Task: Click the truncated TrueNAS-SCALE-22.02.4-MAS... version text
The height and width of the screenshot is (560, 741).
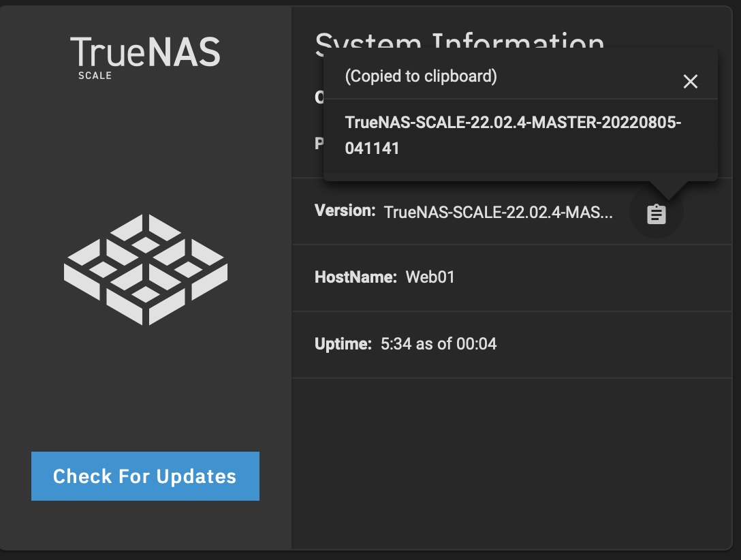Action: point(498,212)
